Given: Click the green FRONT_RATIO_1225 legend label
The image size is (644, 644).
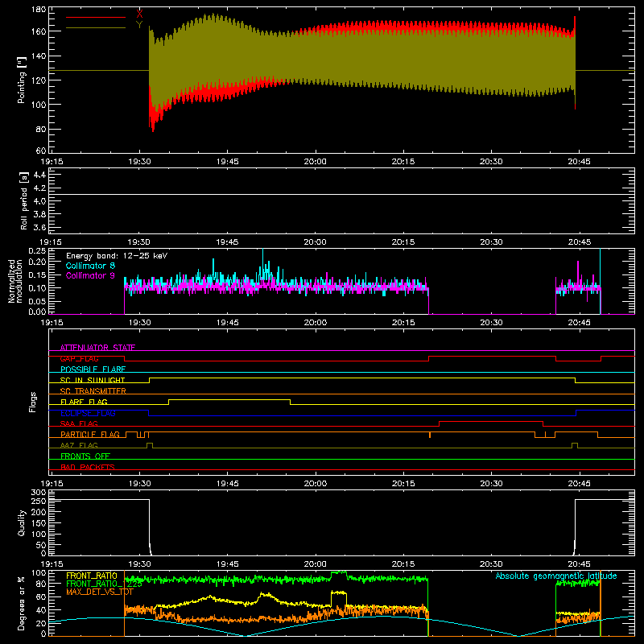Looking at the screenshot, I should click(104, 584).
